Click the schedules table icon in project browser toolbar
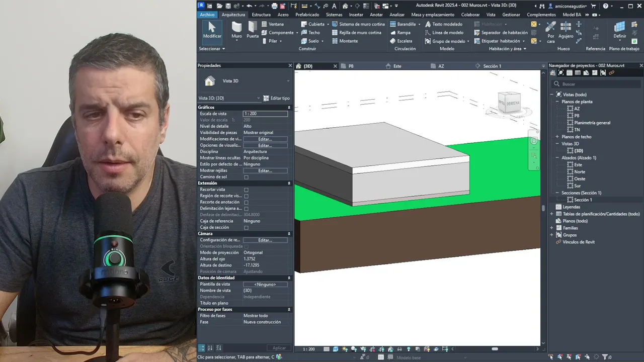Viewport: 644px width, 362px height. 578,73
